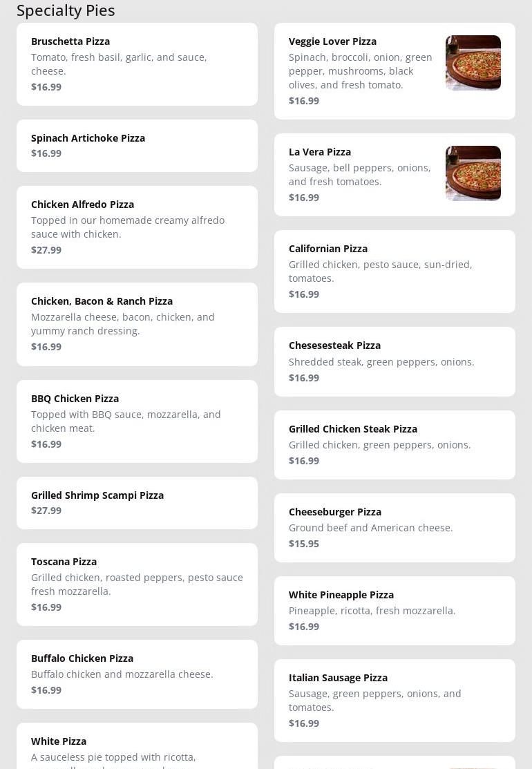
Task: Open the La Vera Pizza photo
Action: coord(473,173)
